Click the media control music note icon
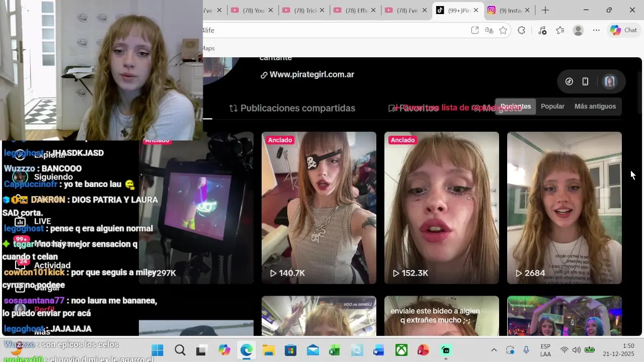The image size is (644, 362). [542, 30]
